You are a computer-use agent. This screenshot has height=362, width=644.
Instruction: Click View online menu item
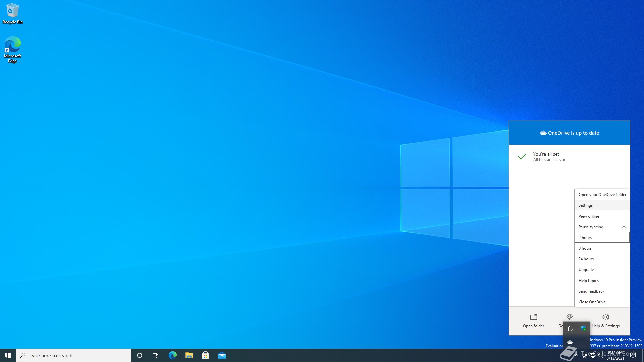point(602,216)
